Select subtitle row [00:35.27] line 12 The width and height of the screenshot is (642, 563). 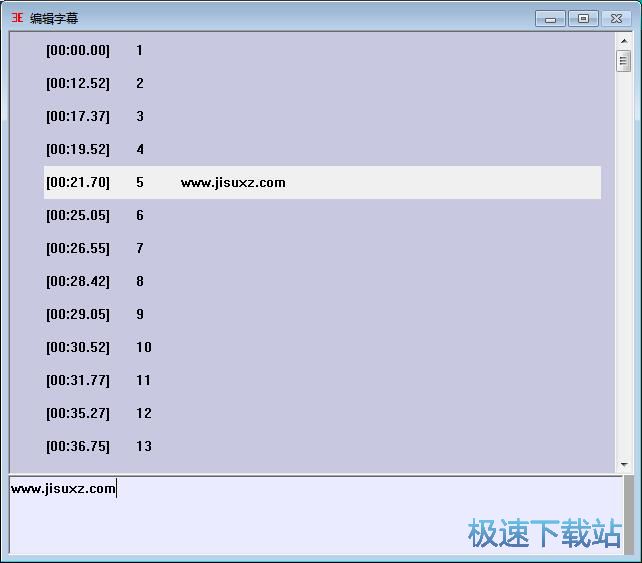click(x=322, y=413)
